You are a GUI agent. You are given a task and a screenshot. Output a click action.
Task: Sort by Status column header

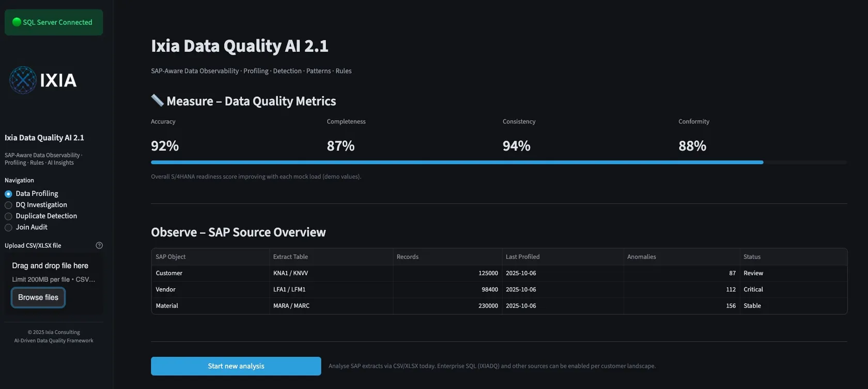(793, 257)
